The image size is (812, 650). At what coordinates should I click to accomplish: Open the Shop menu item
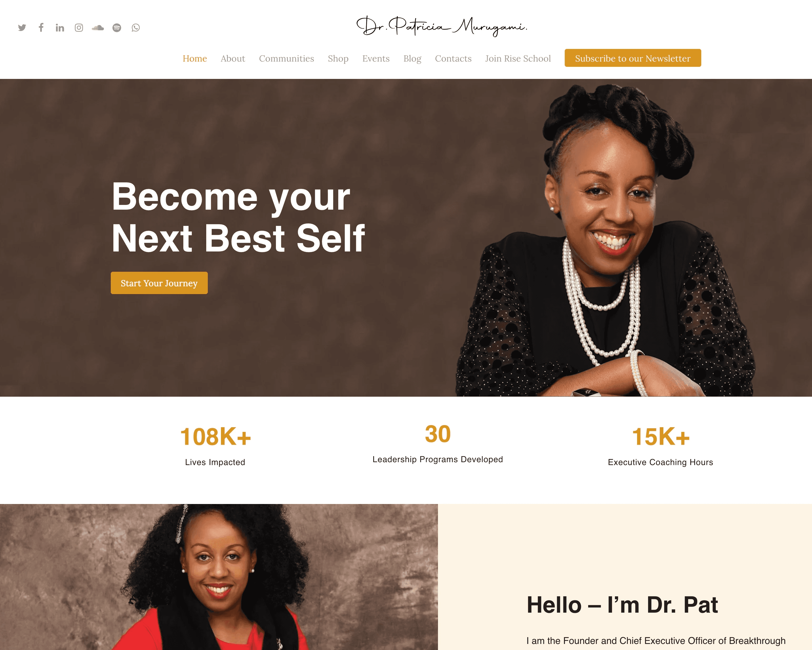338,58
